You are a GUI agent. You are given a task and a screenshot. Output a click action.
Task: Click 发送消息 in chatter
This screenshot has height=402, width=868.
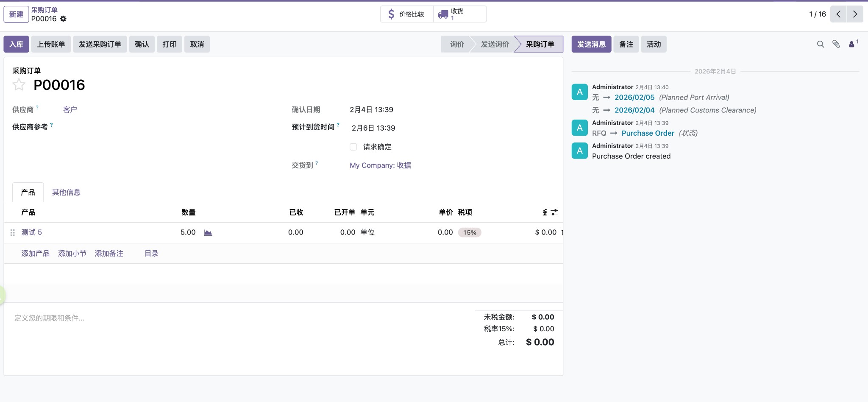[591, 44]
